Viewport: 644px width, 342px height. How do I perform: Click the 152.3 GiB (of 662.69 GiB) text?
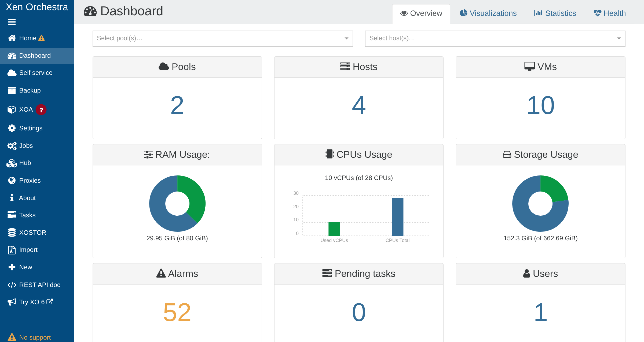click(x=540, y=238)
